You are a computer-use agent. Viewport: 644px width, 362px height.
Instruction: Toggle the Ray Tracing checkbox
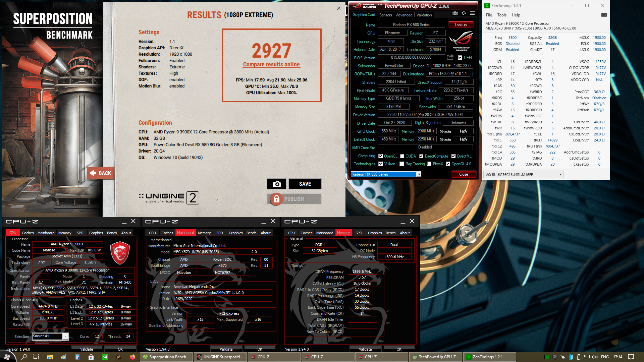(402, 164)
